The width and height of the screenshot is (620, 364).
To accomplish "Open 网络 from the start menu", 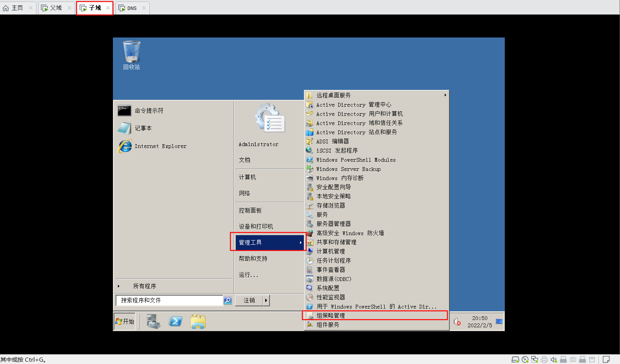I will pos(245,193).
